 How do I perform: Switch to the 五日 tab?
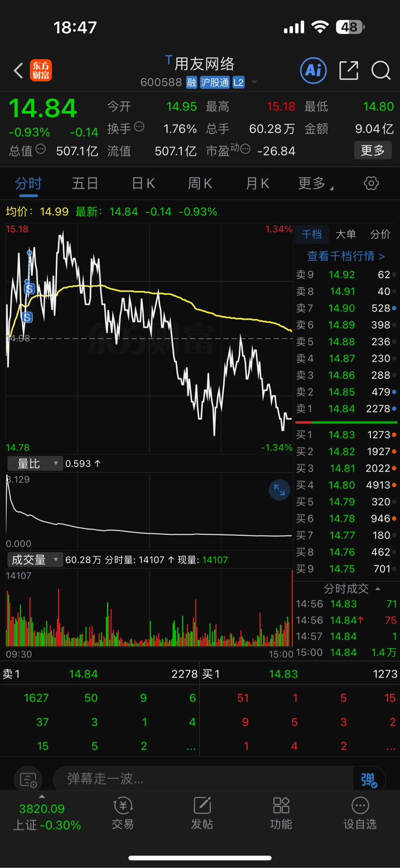(x=85, y=184)
